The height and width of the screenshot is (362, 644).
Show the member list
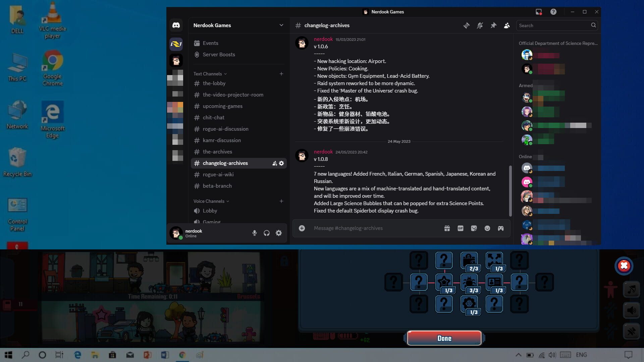(x=507, y=25)
